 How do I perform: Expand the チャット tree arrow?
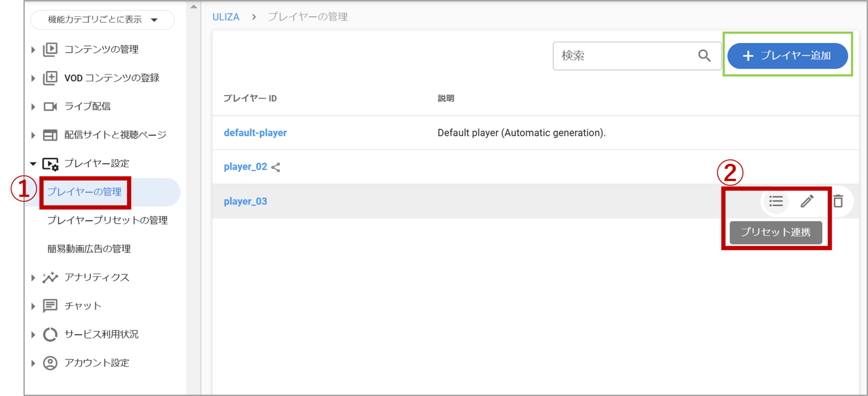[33, 306]
